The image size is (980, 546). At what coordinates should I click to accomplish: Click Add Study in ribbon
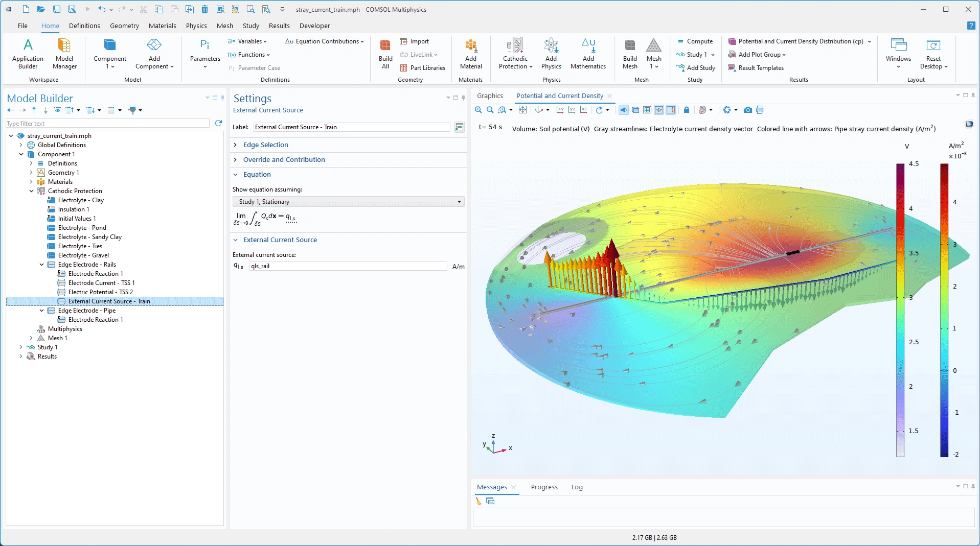coord(700,68)
